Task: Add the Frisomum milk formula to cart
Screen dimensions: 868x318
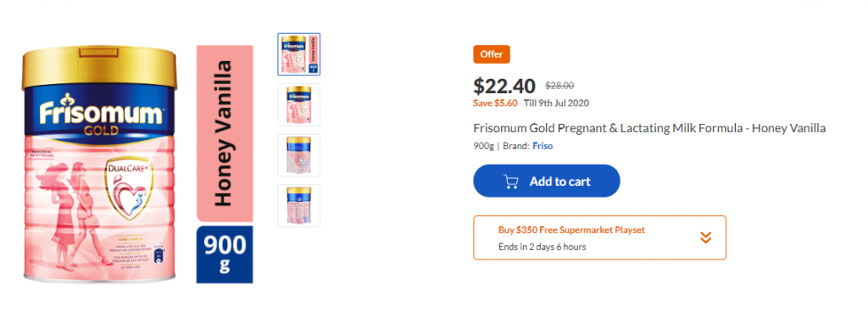Action: [547, 181]
